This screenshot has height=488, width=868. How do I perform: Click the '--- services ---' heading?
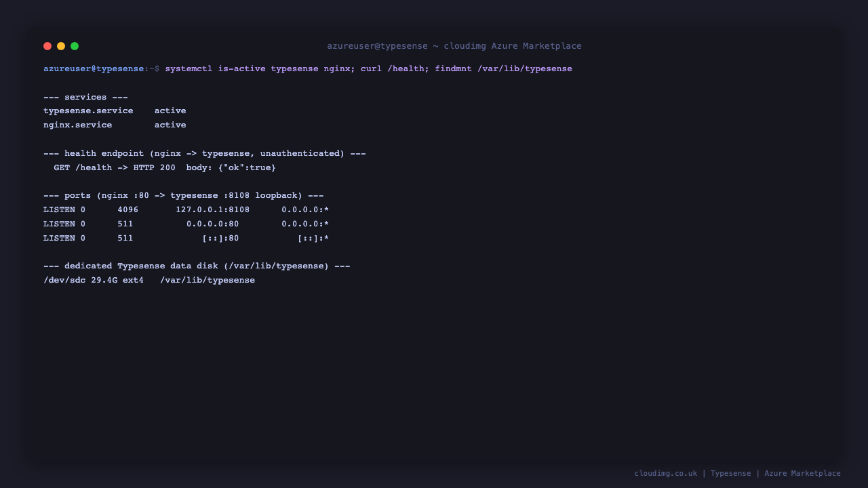click(x=85, y=97)
